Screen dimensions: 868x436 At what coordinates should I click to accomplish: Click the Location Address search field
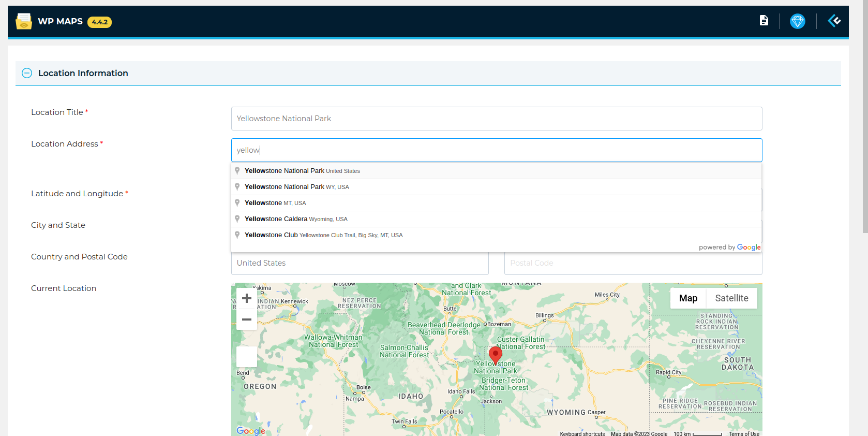pos(497,150)
